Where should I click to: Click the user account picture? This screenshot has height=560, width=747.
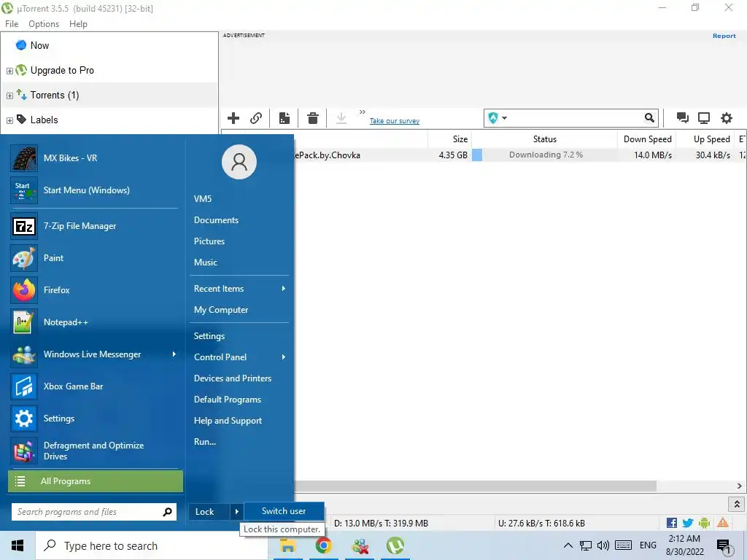click(239, 162)
